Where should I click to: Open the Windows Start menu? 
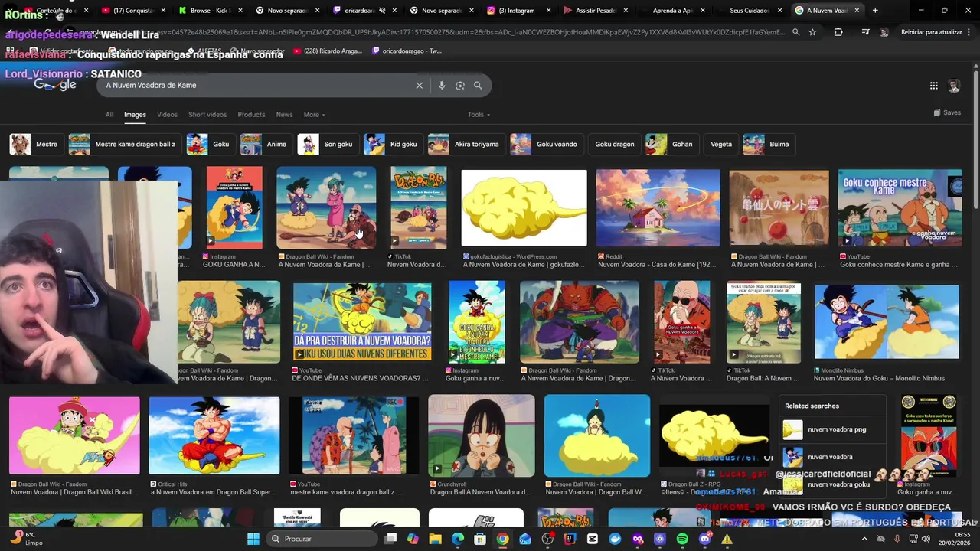pos(253,539)
